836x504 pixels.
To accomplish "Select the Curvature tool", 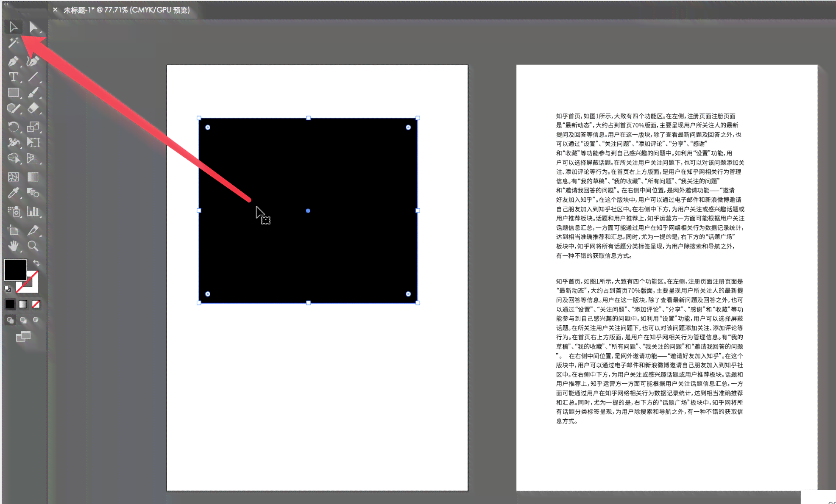I will coord(33,61).
